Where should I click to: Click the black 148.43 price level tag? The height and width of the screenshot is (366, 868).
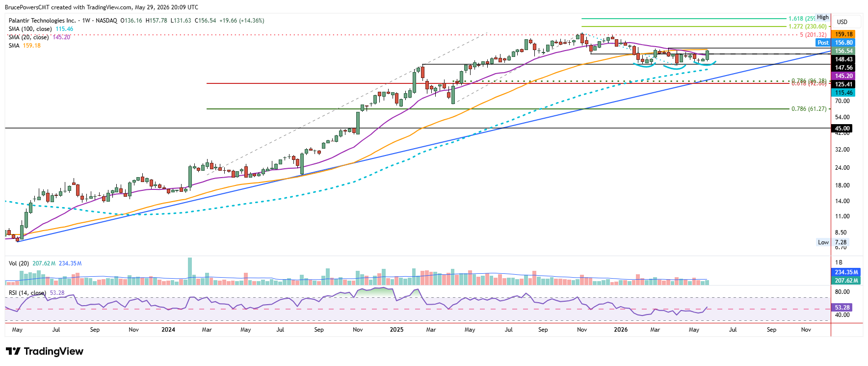click(x=843, y=59)
